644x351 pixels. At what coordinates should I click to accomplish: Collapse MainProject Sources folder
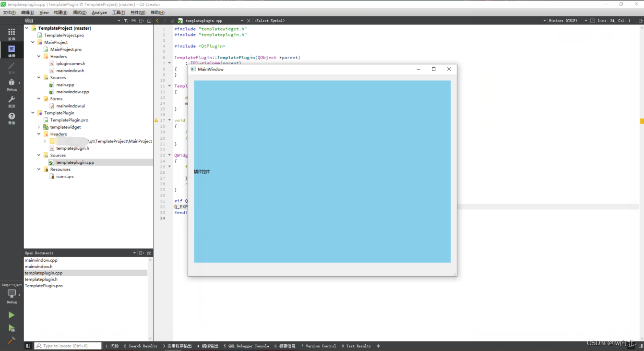click(39, 77)
